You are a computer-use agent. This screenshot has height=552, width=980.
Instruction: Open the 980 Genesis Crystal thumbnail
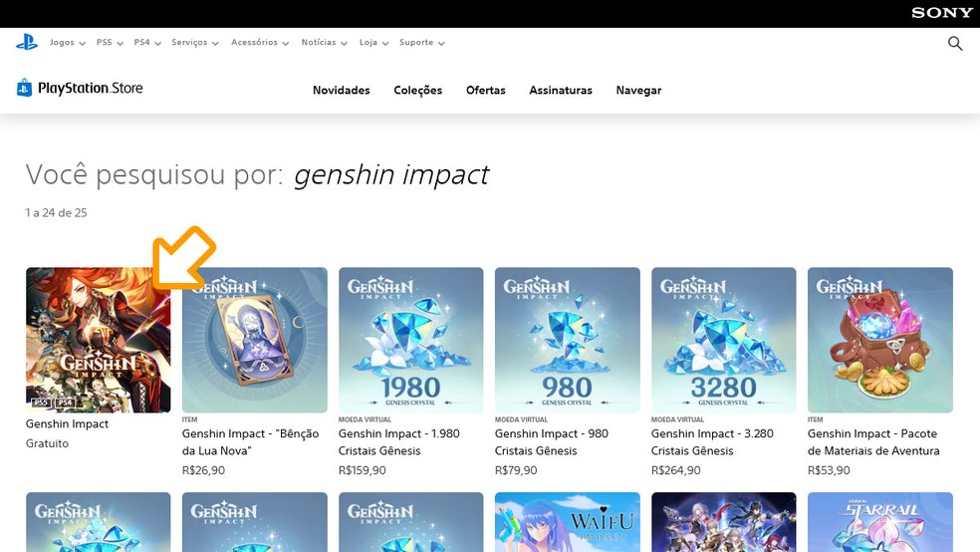pos(568,340)
